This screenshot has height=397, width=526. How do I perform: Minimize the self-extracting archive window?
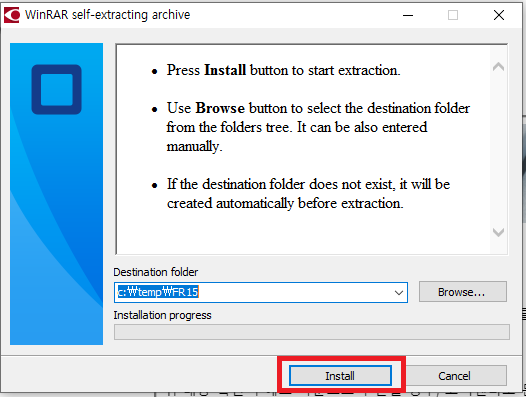coord(408,15)
